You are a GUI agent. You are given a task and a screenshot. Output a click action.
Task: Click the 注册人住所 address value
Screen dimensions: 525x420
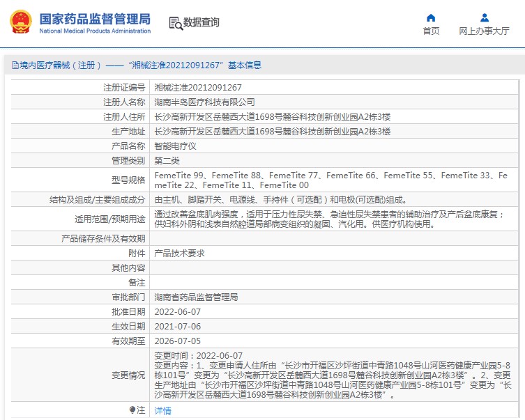[x=273, y=117]
